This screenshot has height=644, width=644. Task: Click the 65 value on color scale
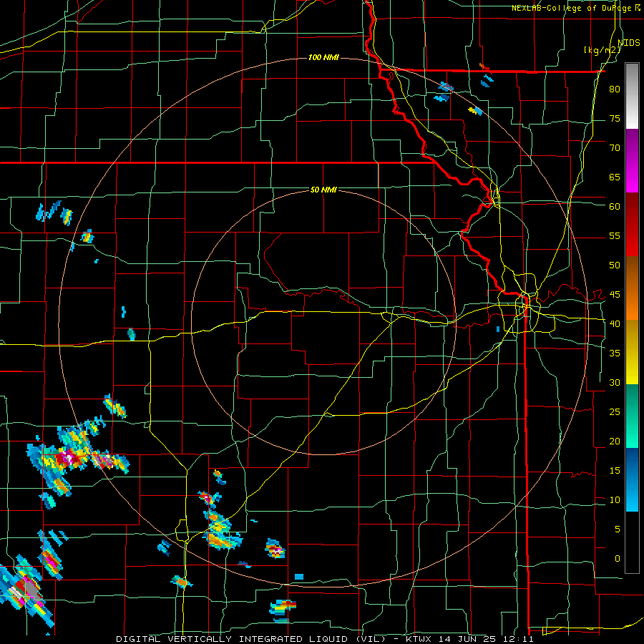615,177
